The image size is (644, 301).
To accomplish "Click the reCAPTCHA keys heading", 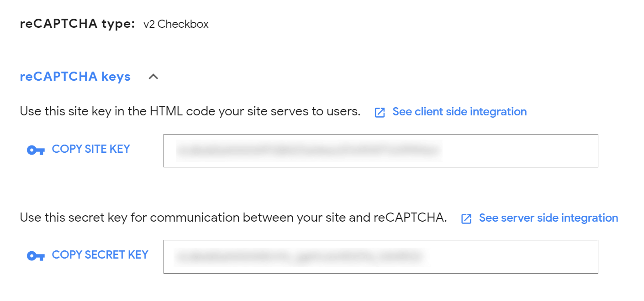I will coord(74,76).
